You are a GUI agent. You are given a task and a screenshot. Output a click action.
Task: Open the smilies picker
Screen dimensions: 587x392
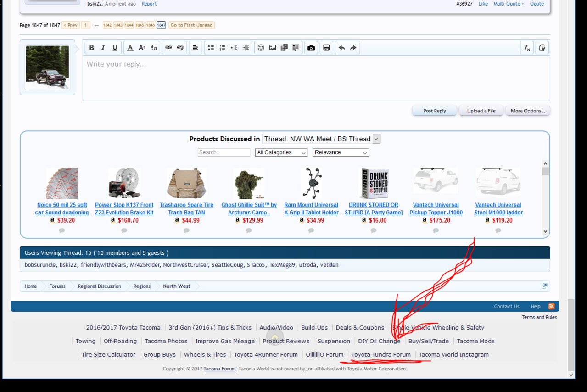coord(261,48)
